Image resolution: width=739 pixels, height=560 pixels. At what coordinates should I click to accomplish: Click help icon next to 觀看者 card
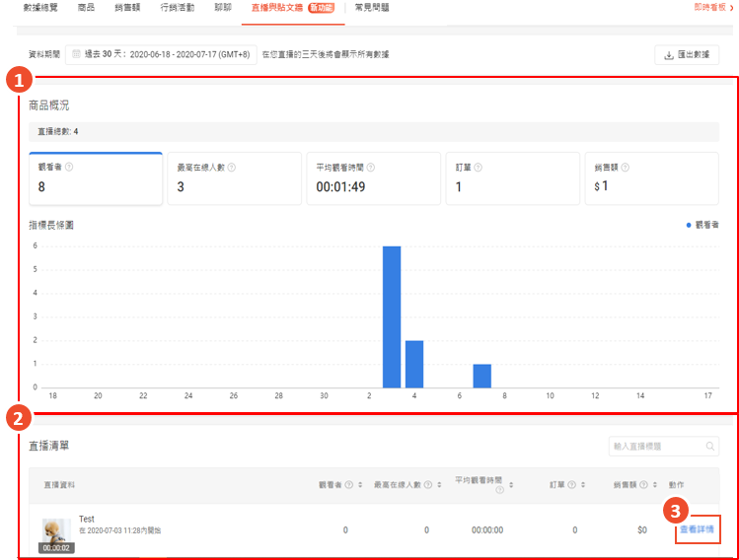coord(69,168)
